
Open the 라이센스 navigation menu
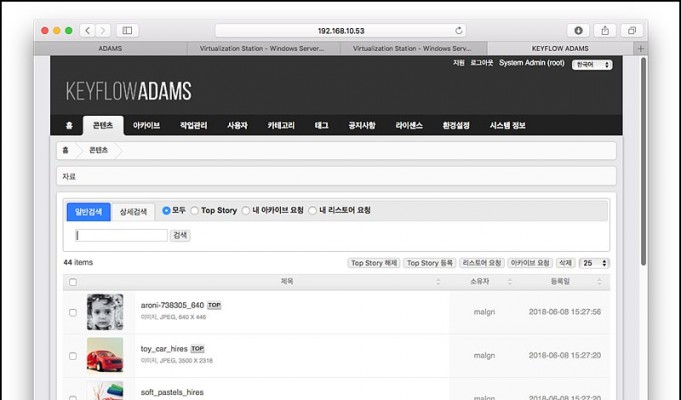(409, 126)
